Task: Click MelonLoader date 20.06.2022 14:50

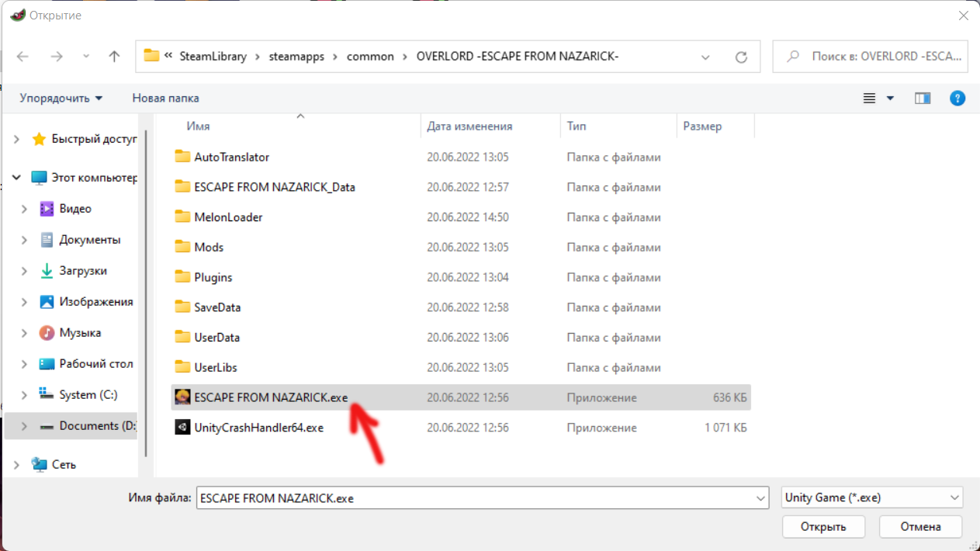Action: coord(468,217)
